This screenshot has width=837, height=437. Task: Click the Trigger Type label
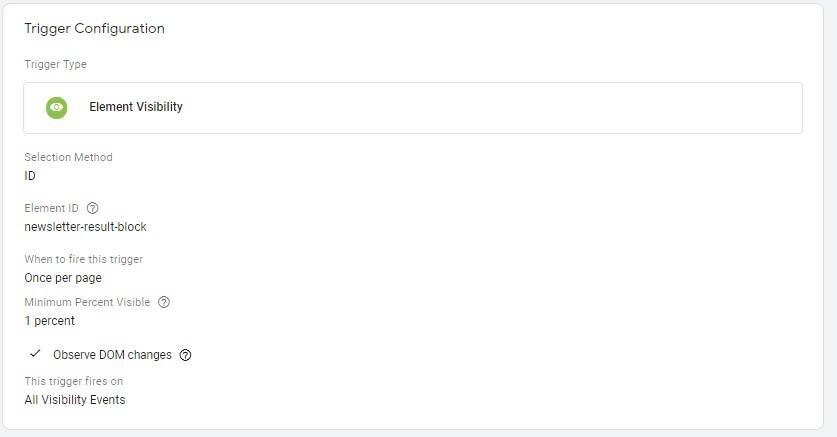[x=55, y=65]
